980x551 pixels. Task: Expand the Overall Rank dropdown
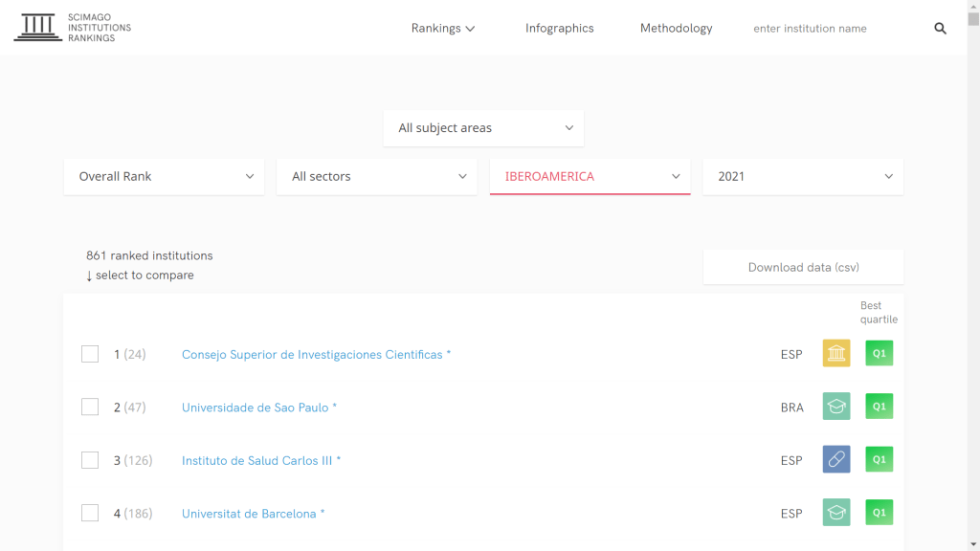[x=165, y=177]
